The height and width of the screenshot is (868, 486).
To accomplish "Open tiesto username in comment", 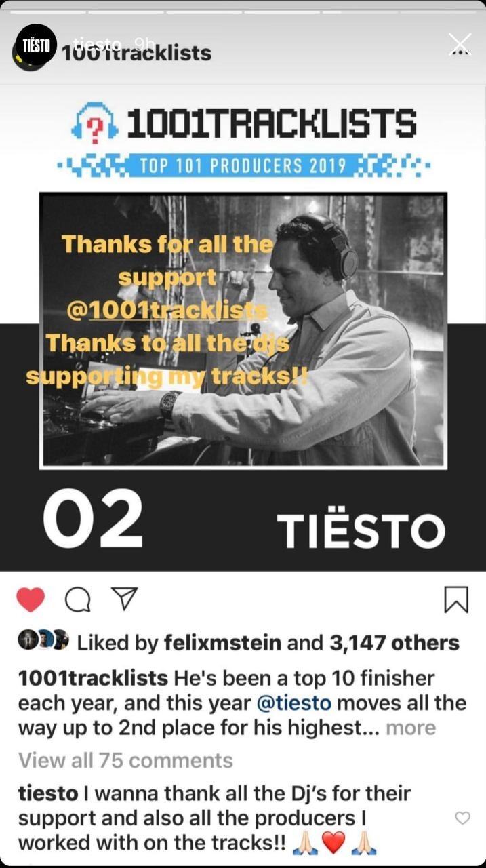I will pyautogui.click(x=47, y=793).
